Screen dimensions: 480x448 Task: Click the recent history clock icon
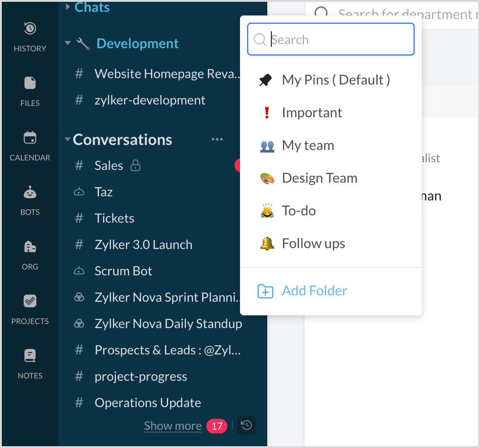[246, 425]
